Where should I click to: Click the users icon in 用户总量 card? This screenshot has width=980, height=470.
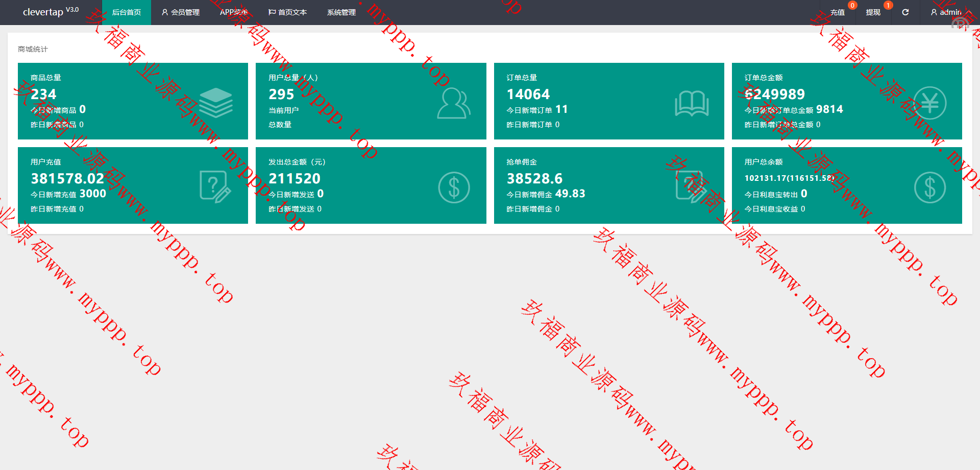453,103
